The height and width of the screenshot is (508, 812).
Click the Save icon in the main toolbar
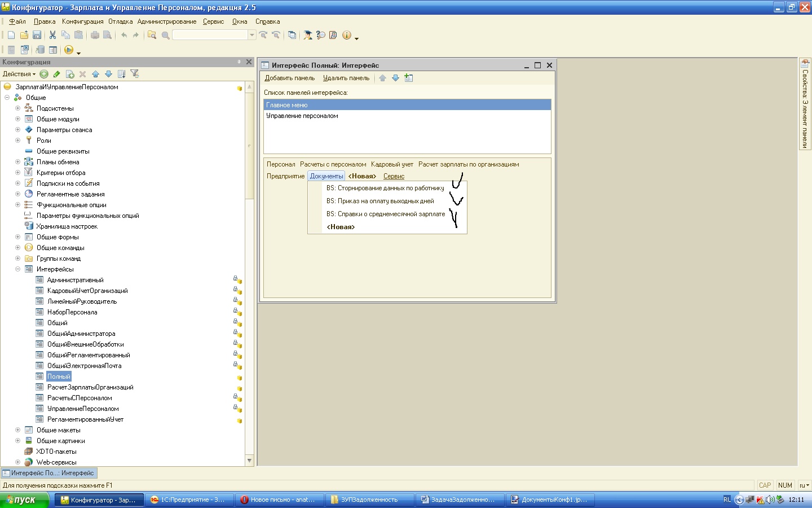[37, 35]
